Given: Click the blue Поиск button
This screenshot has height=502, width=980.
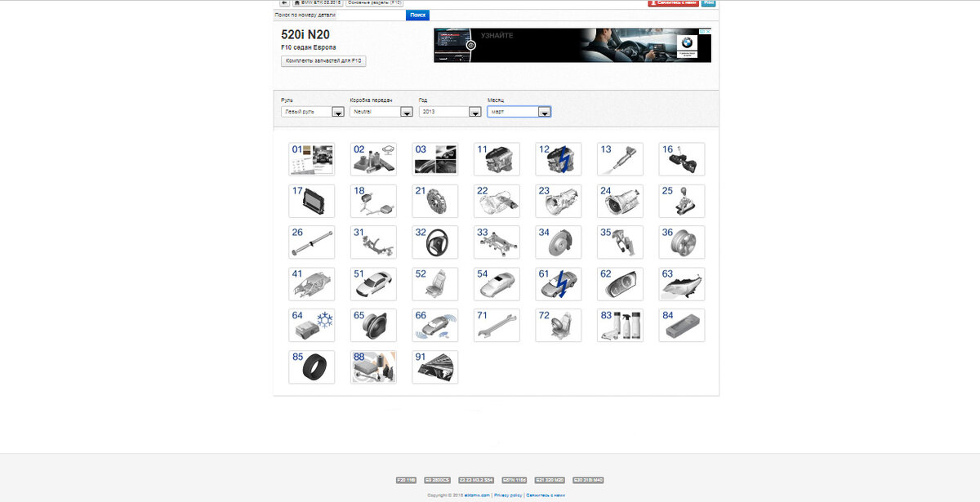Looking at the screenshot, I should pos(417,15).
